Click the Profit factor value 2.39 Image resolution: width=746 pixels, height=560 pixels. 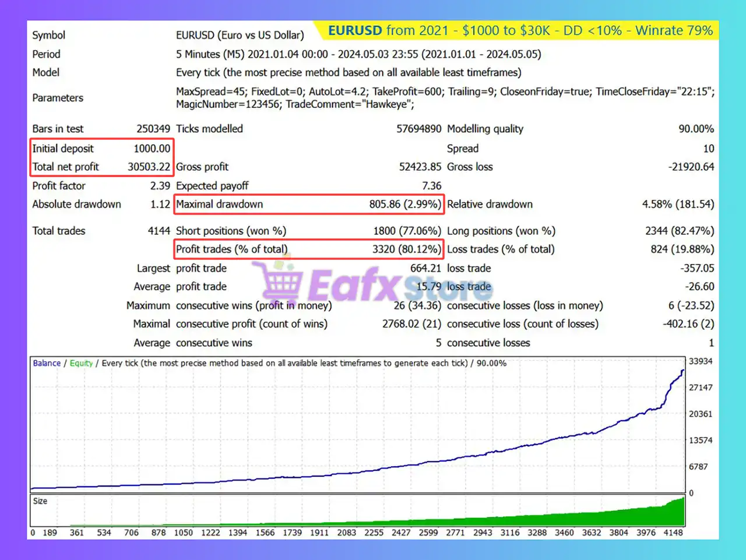[160, 186]
